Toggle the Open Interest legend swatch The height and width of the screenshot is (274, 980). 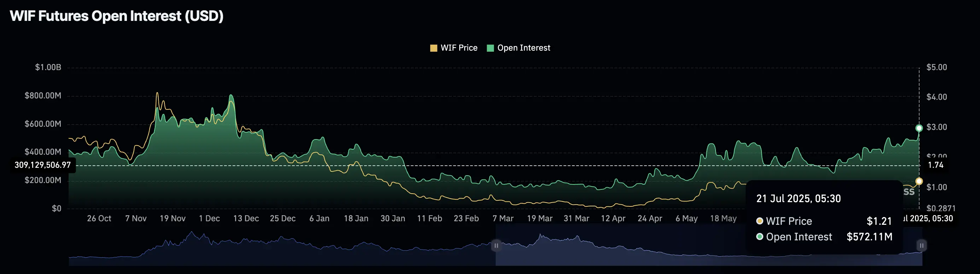click(x=490, y=48)
